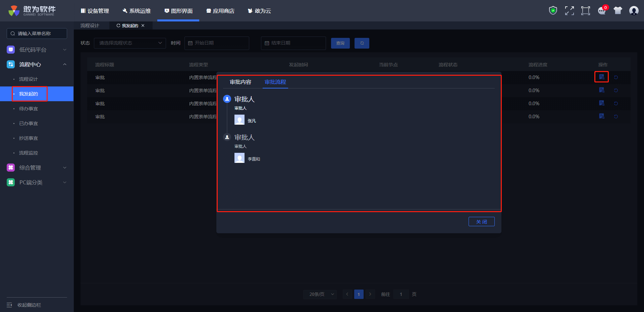The height and width of the screenshot is (312, 644).
Task: Open the 请选择流程状态 status dropdown
Action: pyautogui.click(x=130, y=43)
